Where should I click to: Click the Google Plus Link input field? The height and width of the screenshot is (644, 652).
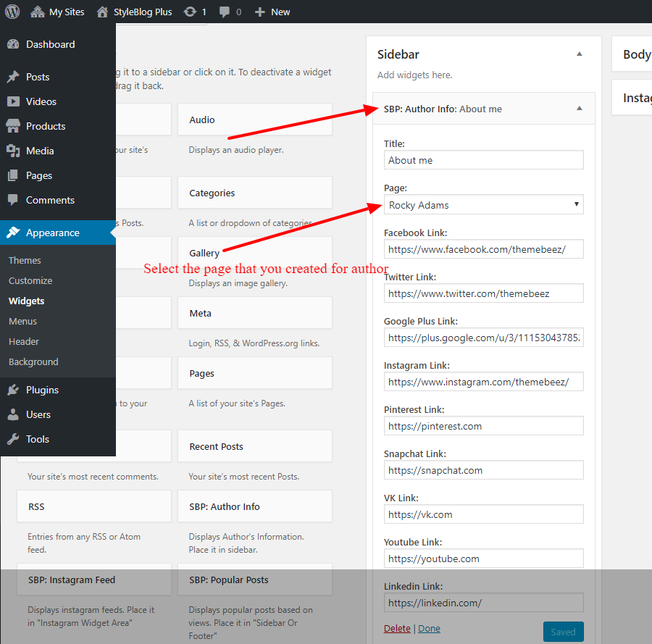pos(484,337)
